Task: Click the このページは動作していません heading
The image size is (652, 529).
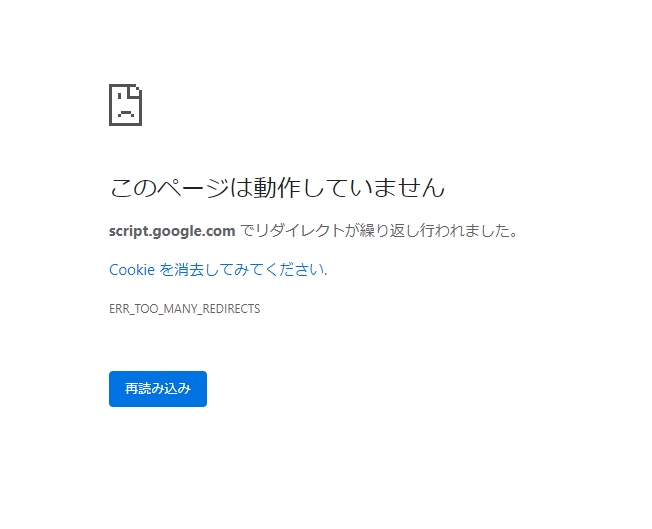Action: [277, 188]
